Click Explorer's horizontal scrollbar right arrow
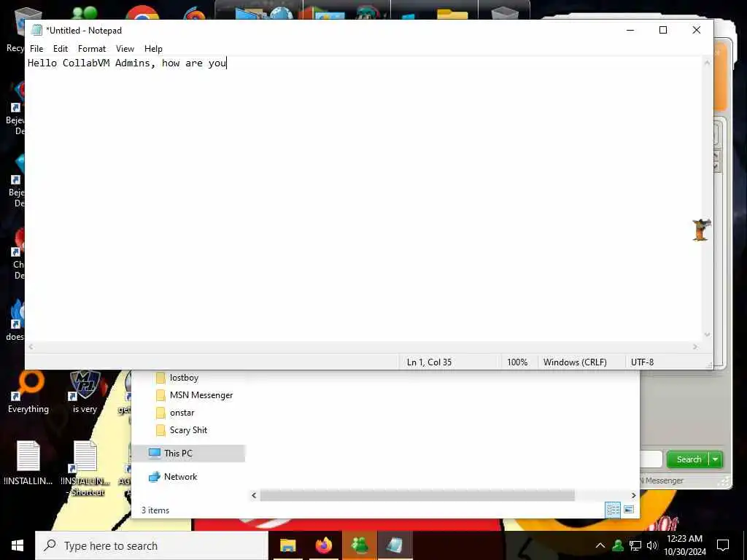 pyautogui.click(x=634, y=495)
